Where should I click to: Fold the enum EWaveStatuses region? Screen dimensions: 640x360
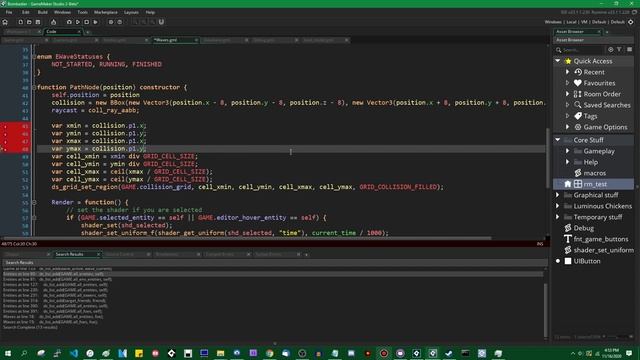(34, 57)
